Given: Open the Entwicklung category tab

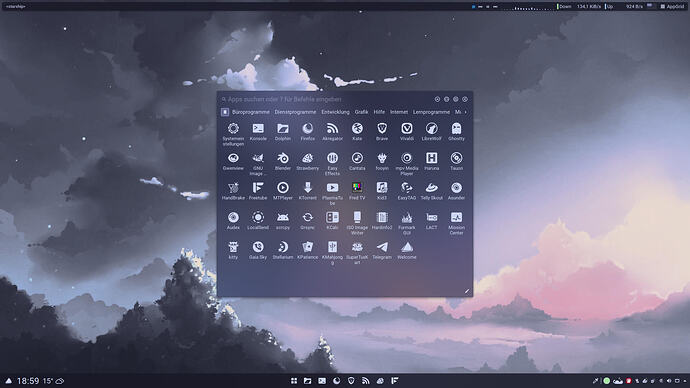Looking at the screenshot, I should (335, 112).
